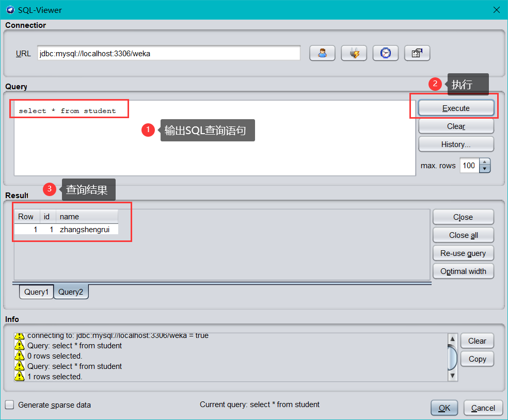508x420 pixels.
Task: Select the '0 rows selected.' log line
Action: coord(55,356)
